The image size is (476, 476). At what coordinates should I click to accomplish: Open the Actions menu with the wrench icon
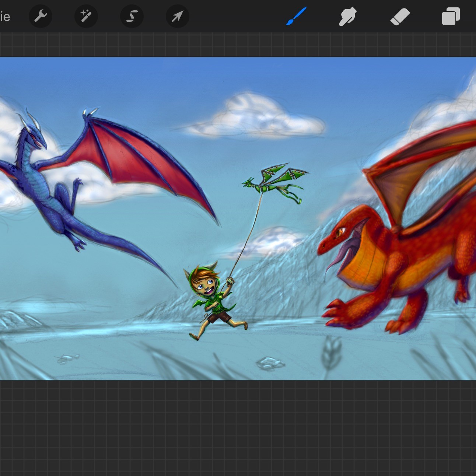[x=41, y=16]
